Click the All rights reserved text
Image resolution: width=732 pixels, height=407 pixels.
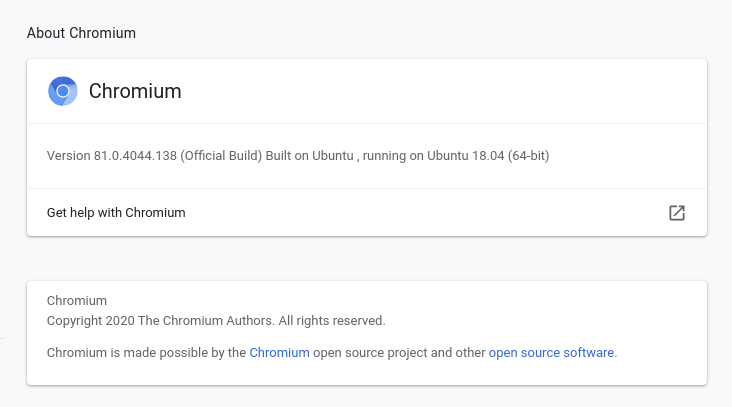tap(332, 321)
